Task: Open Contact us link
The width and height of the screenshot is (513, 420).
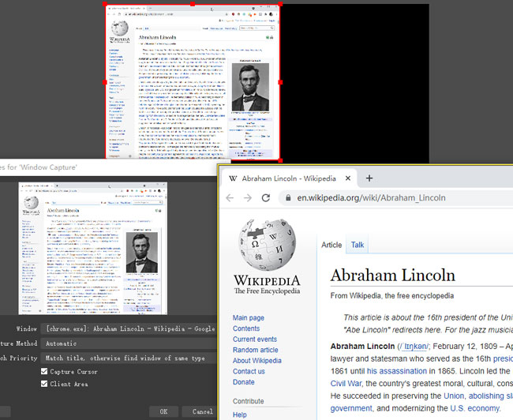Action: pyautogui.click(x=249, y=371)
